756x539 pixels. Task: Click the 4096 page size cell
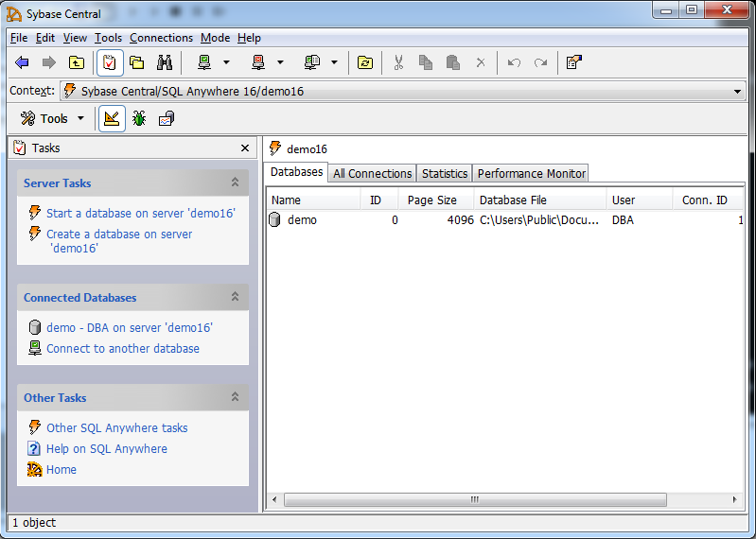click(x=460, y=220)
